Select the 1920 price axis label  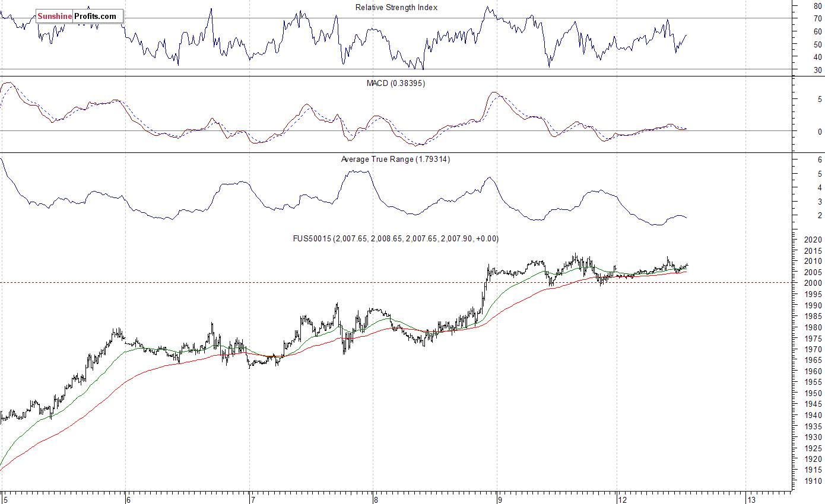pyautogui.click(x=814, y=460)
